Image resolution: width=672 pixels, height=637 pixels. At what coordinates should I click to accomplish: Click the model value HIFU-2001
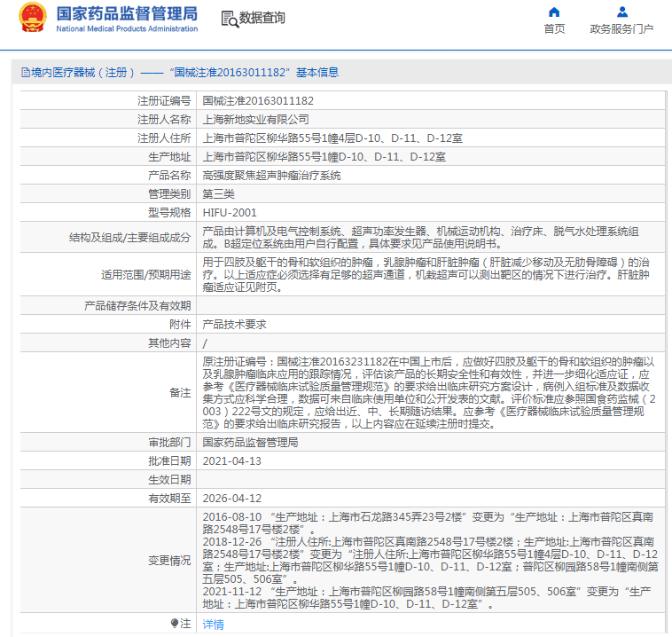pyautogui.click(x=230, y=213)
